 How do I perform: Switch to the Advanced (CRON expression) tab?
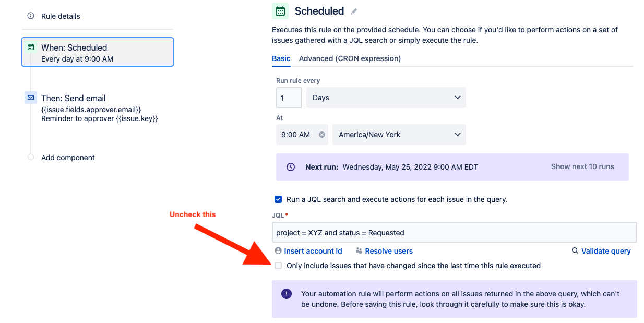[349, 58]
